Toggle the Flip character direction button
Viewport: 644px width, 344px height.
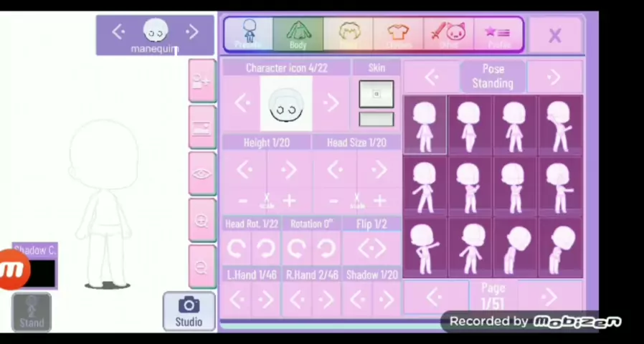[371, 249]
